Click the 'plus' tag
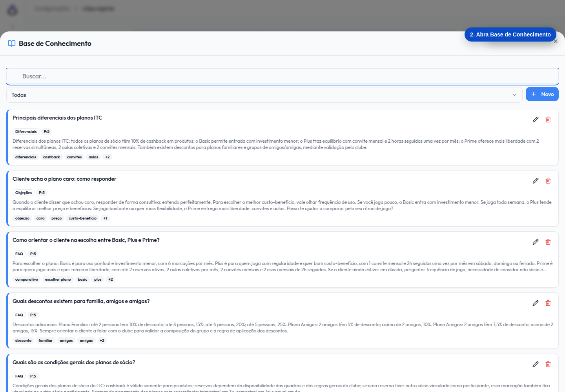The width and height of the screenshot is (565, 392). (98, 279)
